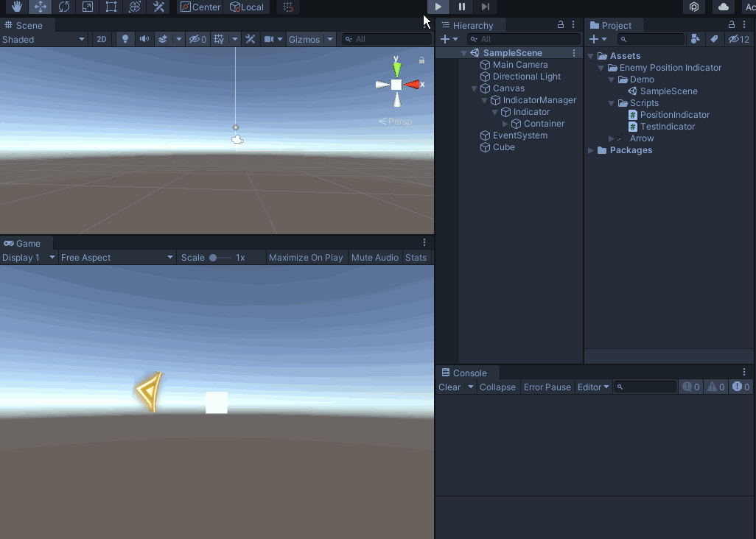The width and height of the screenshot is (756, 539).
Task: Open Collab services icon
Action: 694,7
